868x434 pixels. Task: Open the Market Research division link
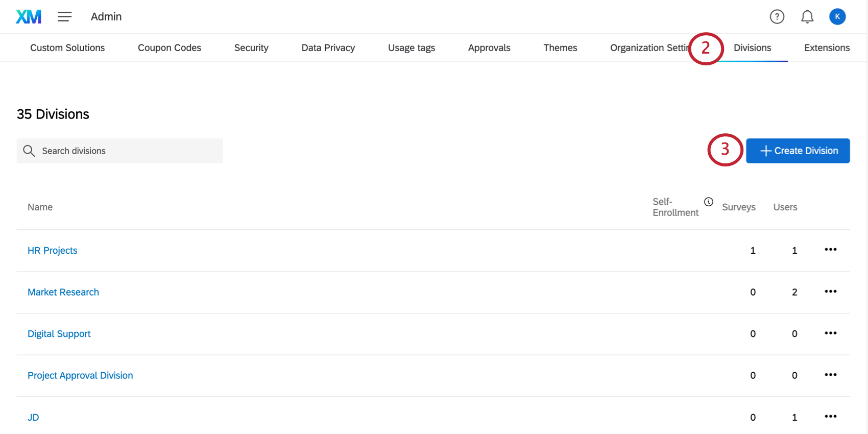(x=63, y=292)
